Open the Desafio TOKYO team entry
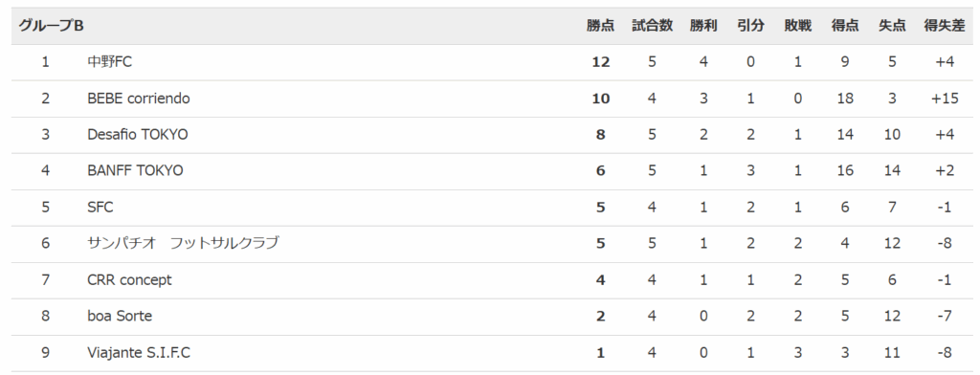 [x=138, y=134]
